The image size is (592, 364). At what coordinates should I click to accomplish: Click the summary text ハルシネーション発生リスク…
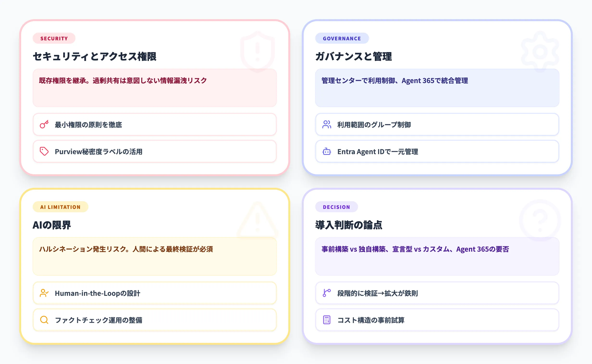(126, 249)
